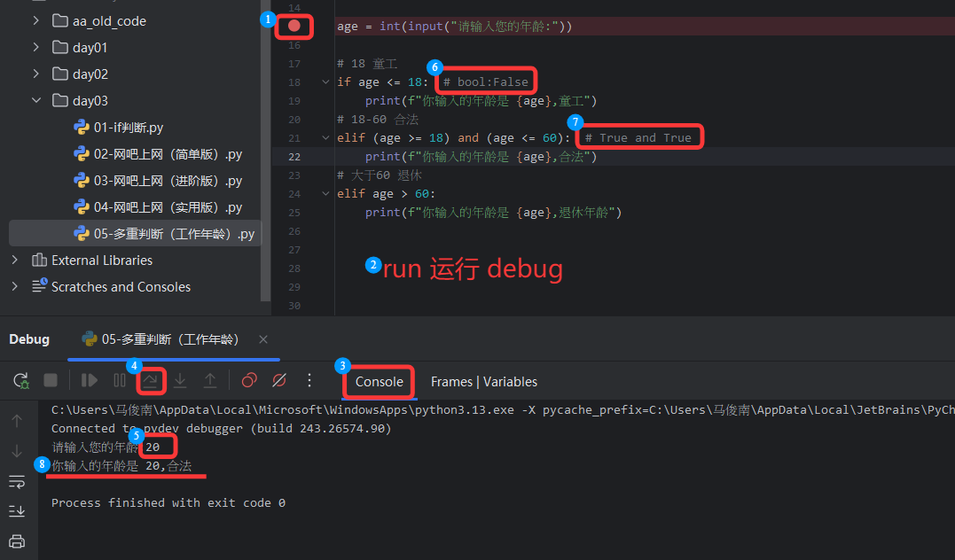Open the View Breakpoints icon
The image size is (955, 560).
(x=249, y=380)
